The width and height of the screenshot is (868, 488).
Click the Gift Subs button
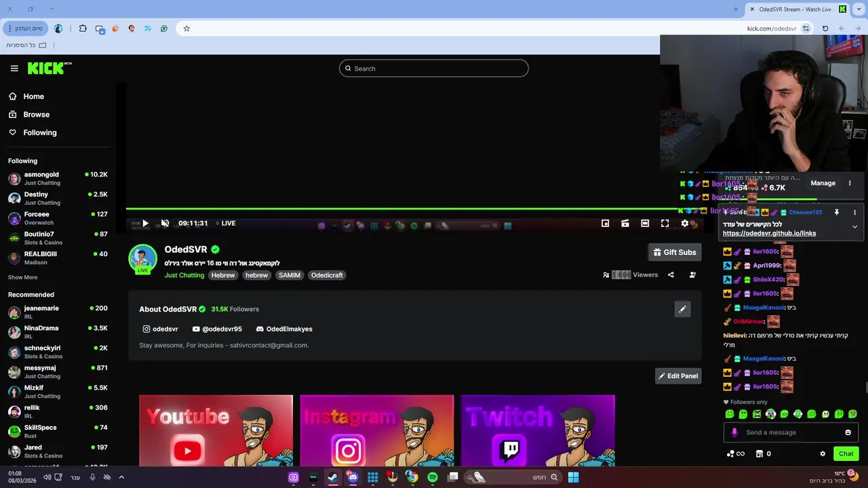pyautogui.click(x=675, y=252)
